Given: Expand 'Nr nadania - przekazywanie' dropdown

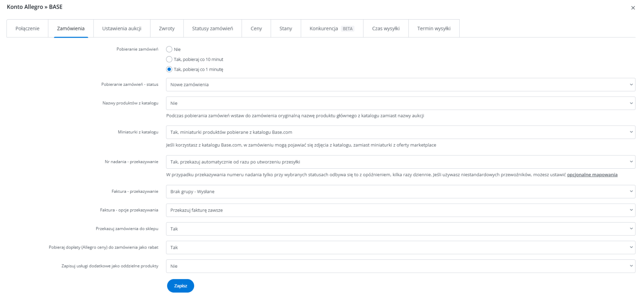Looking at the screenshot, I should [x=400, y=162].
